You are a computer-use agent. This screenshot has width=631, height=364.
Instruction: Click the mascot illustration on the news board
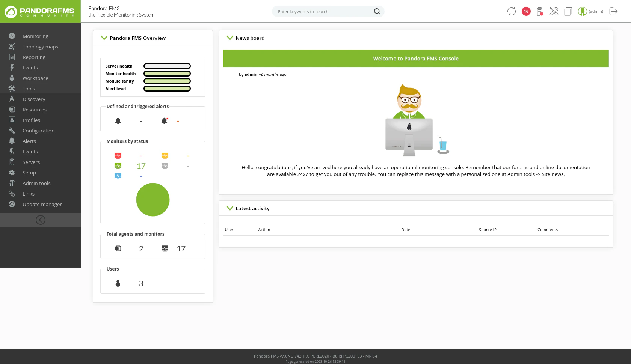coord(417,120)
